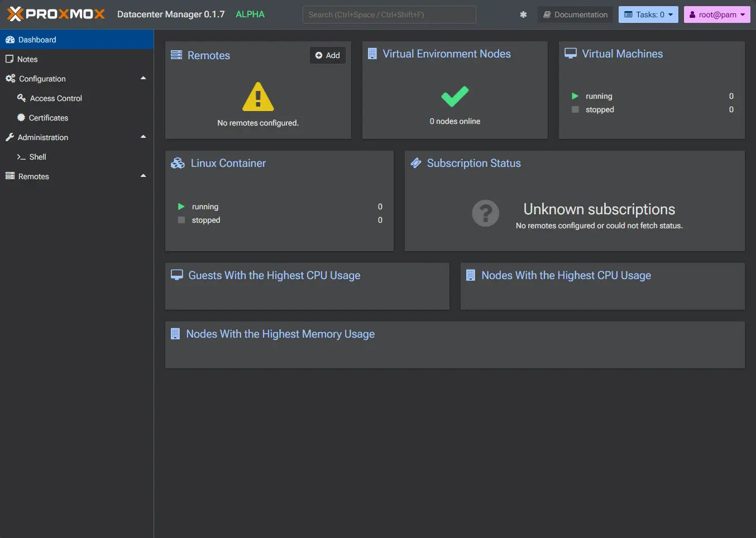Image resolution: width=756 pixels, height=538 pixels.
Task: Click inside the search field
Action: (389, 15)
